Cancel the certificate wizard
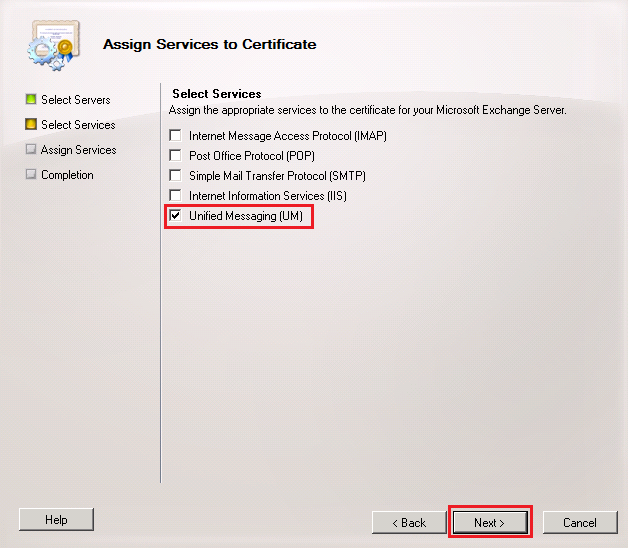Screen dimensions: 628x548 point(580,522)
